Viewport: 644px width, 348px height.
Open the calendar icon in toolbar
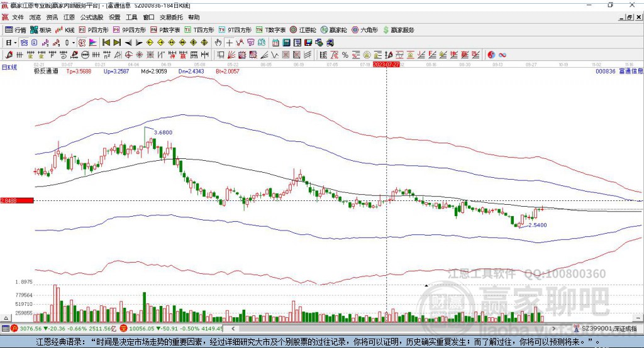[x=275, y=43]
